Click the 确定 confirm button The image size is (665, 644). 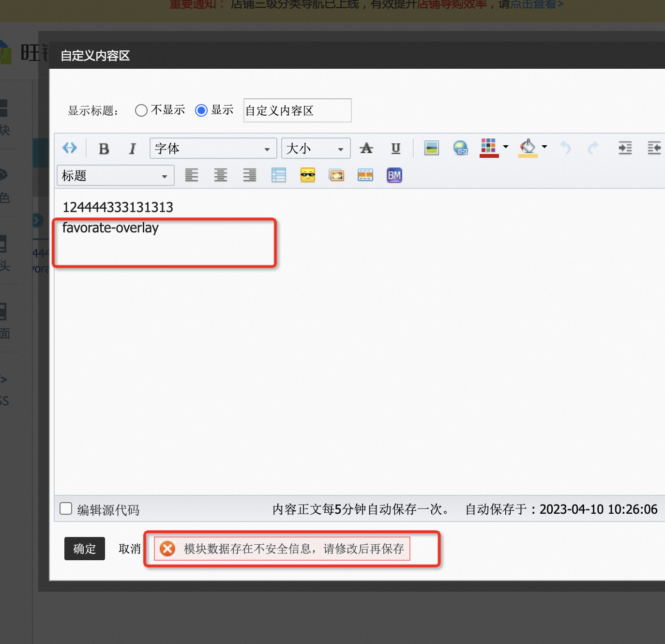point(85,549)
